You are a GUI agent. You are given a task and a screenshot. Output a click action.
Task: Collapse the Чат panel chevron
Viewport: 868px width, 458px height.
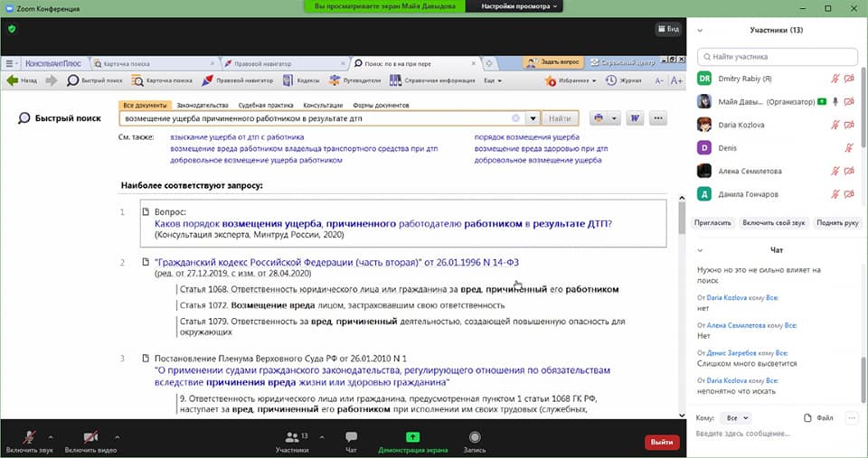tap(700, 250)
